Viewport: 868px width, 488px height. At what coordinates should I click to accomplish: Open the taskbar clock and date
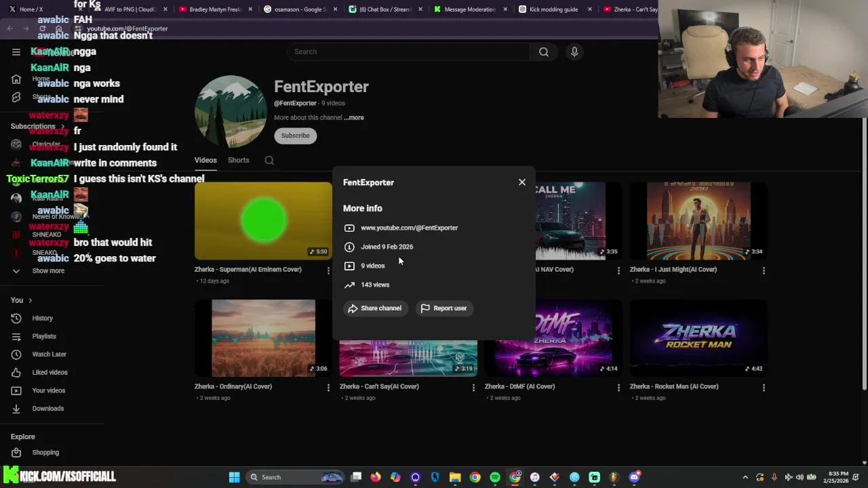pyautogui.click(x=838, y=477)
